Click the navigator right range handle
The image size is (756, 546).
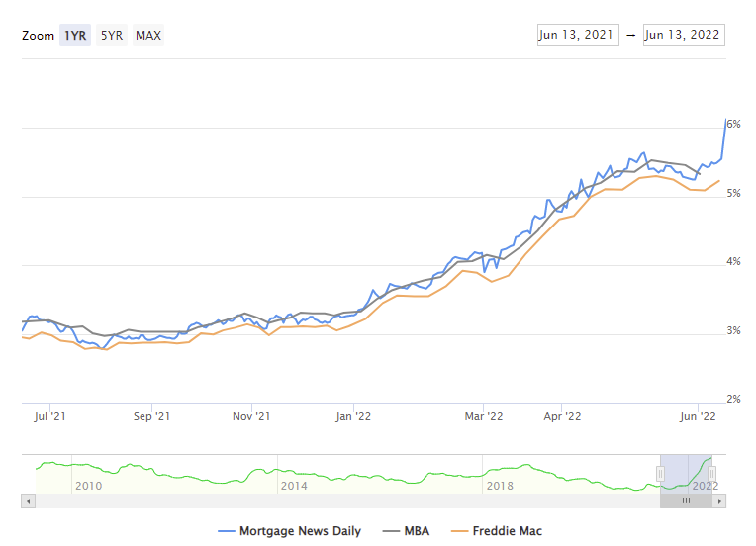[711, 474]
